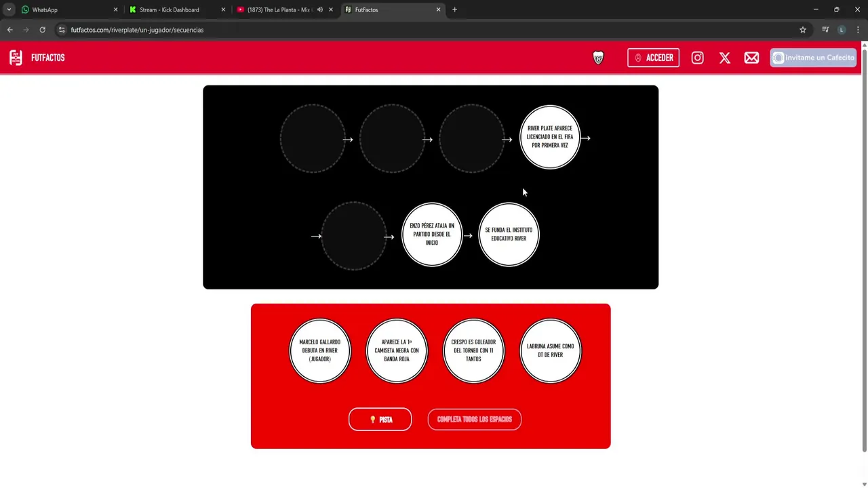This screenshot has height=488, width=868.
Task: Close the YouTube La Planta tab
Action: [x=331, y=9]
